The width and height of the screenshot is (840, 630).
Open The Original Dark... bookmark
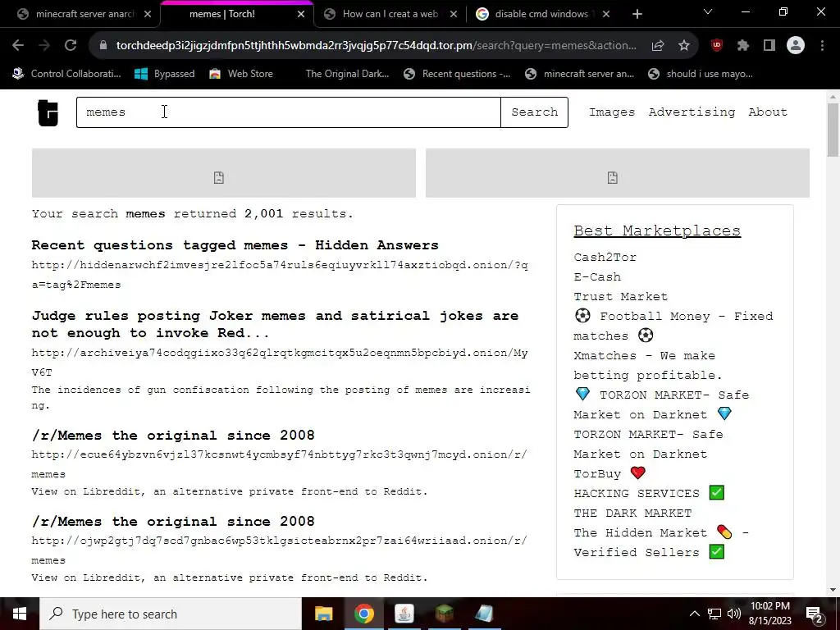click(347, 74)
